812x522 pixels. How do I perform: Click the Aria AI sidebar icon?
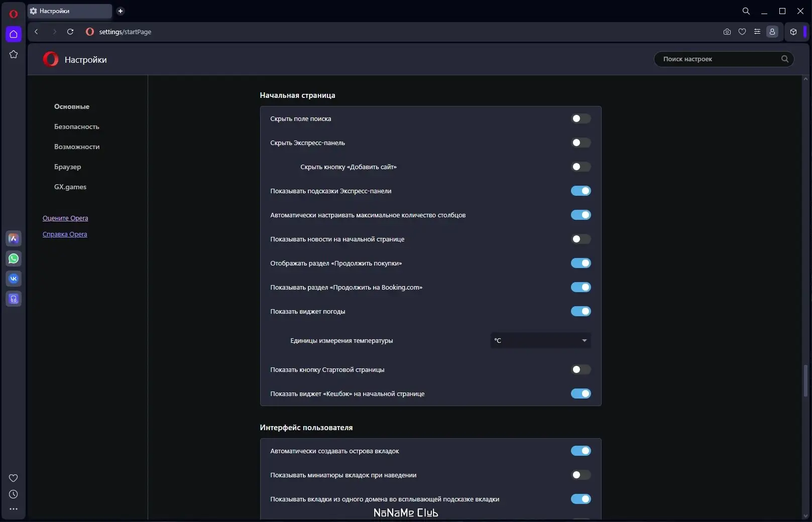pos(14,238)
